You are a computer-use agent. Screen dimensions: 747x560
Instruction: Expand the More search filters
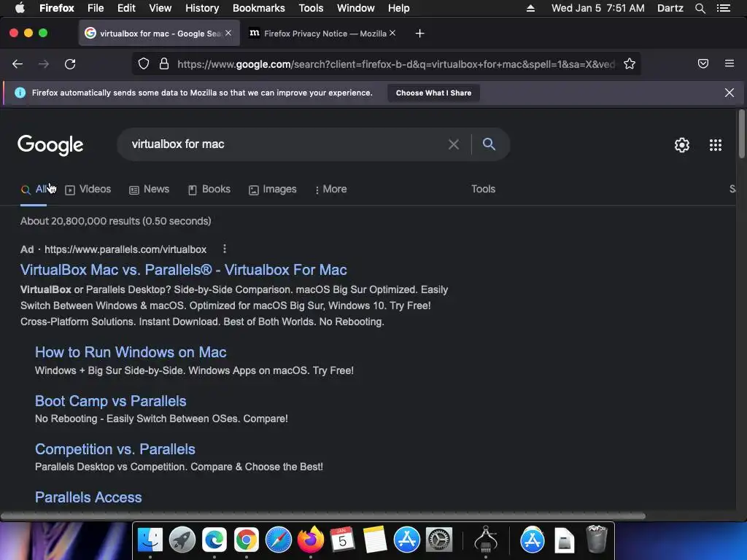click(330, 189)
